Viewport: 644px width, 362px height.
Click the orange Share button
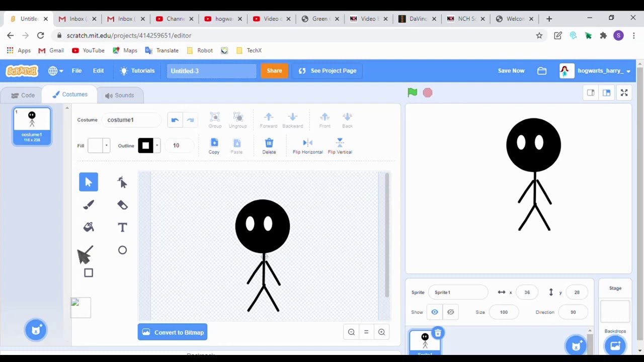[x=274, y=71]
